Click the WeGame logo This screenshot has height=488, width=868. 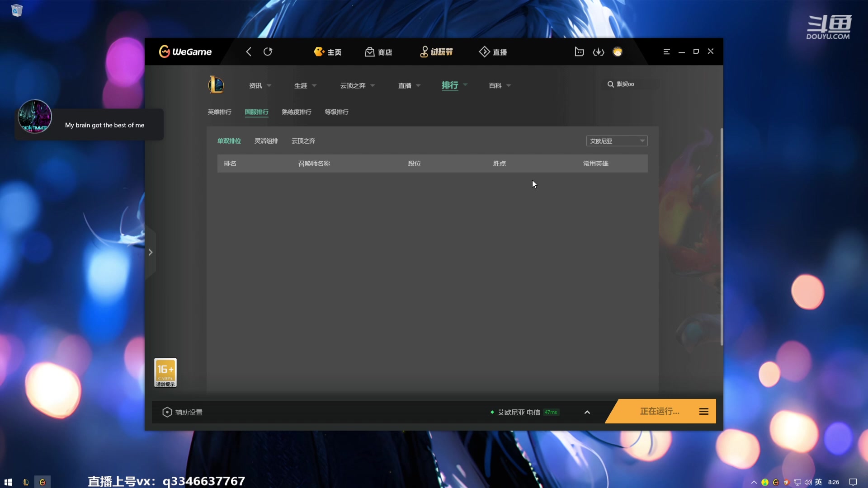(x=185, y=52)
